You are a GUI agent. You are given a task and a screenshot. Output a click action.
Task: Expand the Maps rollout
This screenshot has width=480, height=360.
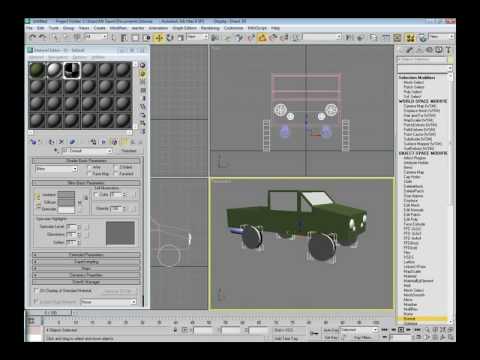pos(86,268)
